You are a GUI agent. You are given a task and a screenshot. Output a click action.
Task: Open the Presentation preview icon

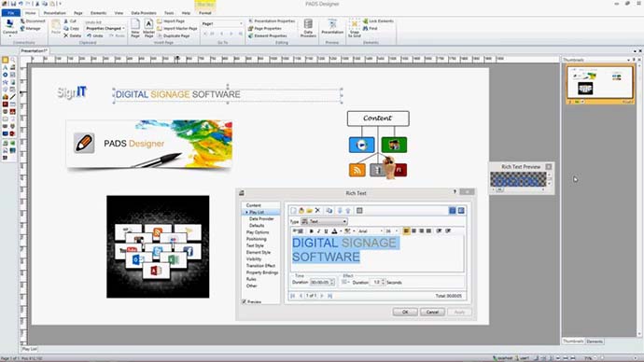click(332, 26)
